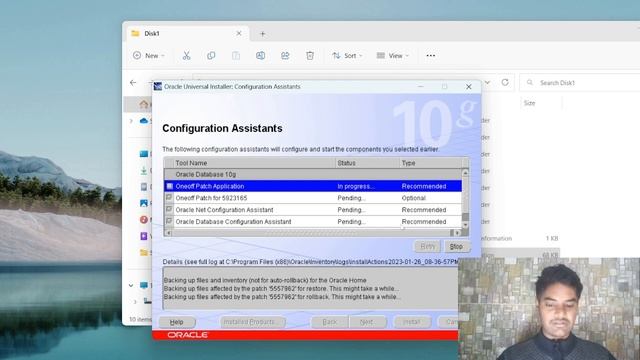This screenshot has height=360, width=640.
Task: Click the horizontal scrollbar right arrow
Action: (x=457, y=233)
